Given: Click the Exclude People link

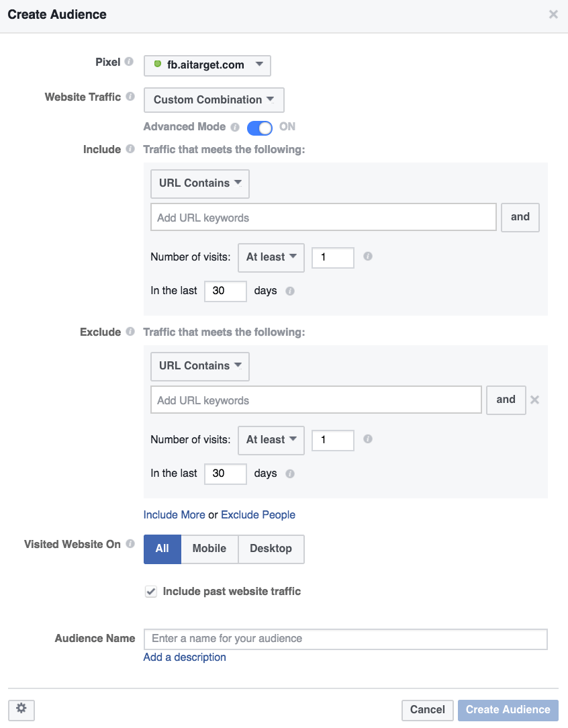Looking at the screenshot, I should point(258,515).
